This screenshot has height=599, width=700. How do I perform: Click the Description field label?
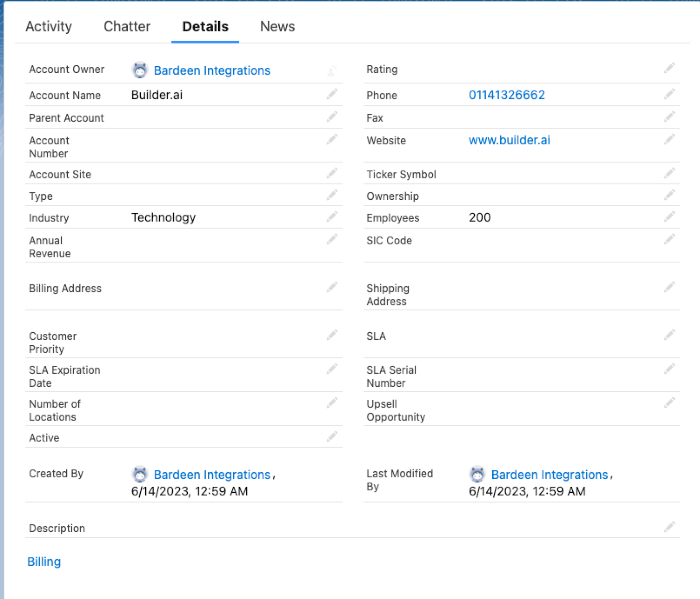tap(57, 529)
